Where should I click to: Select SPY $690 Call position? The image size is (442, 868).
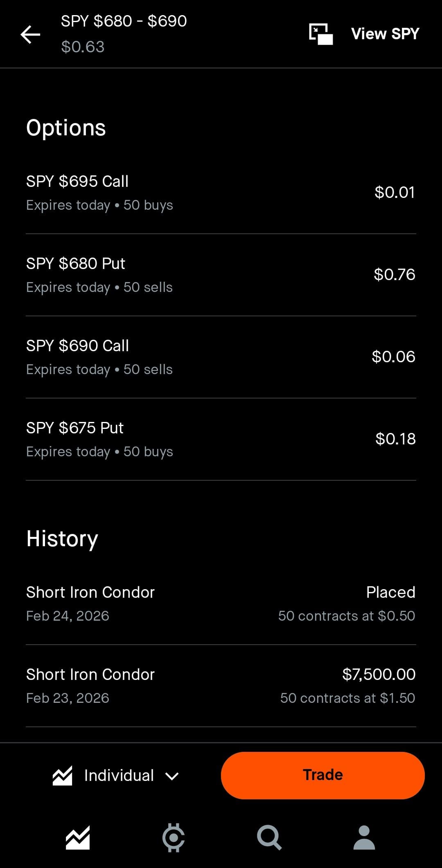[221, 357]
